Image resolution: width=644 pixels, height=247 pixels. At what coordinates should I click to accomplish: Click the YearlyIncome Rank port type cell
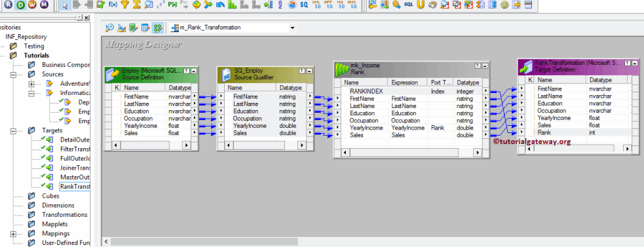pos(441,128)
